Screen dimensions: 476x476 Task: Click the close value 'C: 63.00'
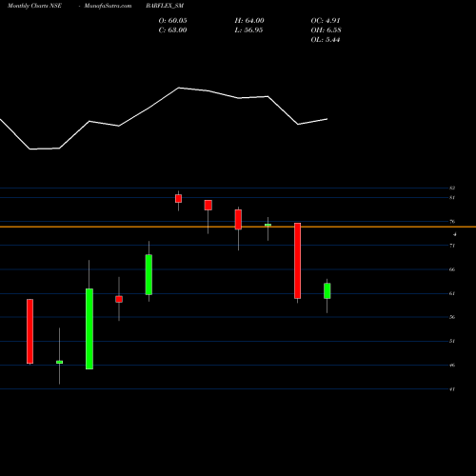pyautogui.click(x=172, y=30)
